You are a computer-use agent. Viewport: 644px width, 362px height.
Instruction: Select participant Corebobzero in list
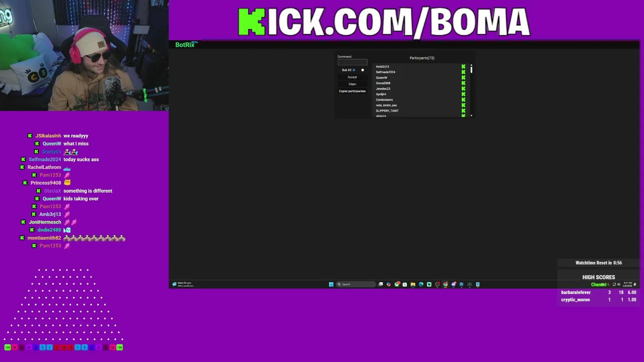pyautogui.click(x=384, y=100)
